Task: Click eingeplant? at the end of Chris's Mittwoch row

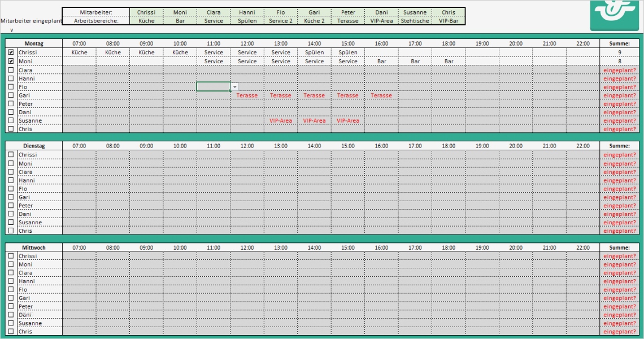Action: click(619, 331)
